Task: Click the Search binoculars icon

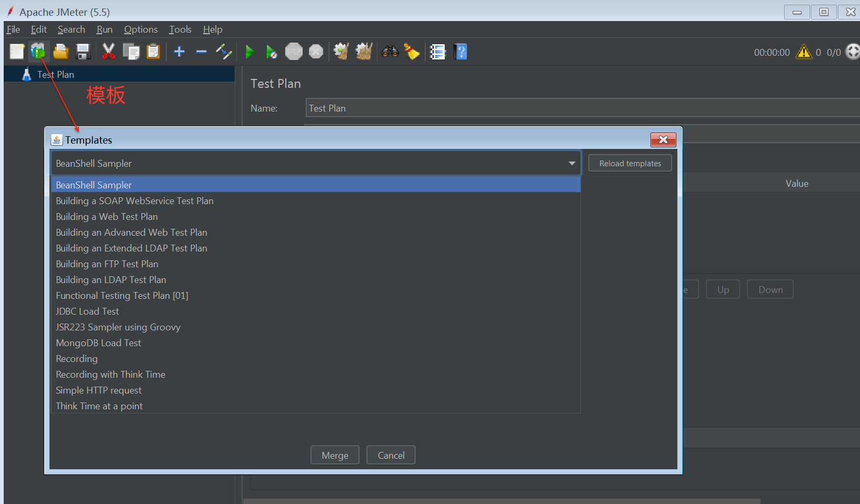Action: click(390, 52)
